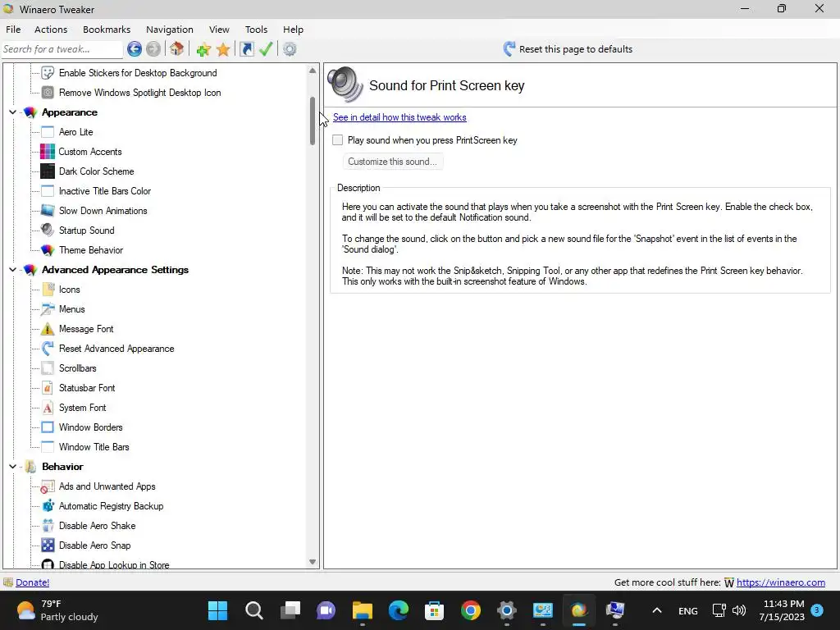
Task: Select the Icons tree item
Action: [69, 290]
